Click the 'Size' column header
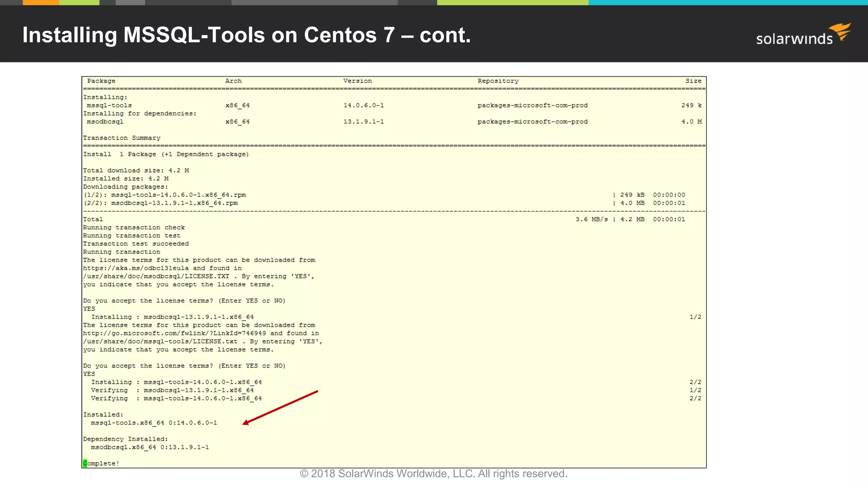The width and height of the screenshot is (868, 488). coord(693,81)
